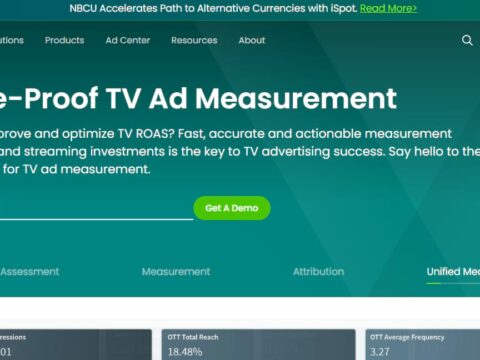Open the search magnifier icon
This screenshot has height=360, width=480.
(467, 40)
